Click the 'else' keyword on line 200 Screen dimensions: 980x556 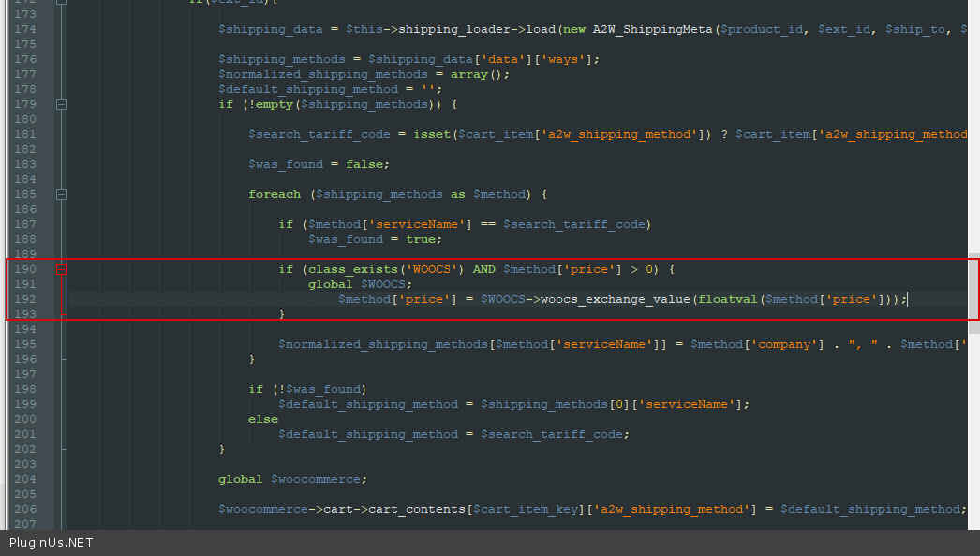point(263,419)
